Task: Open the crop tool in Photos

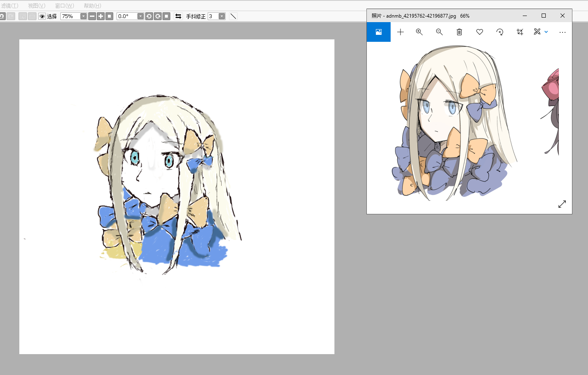Action: click(520, 32)
